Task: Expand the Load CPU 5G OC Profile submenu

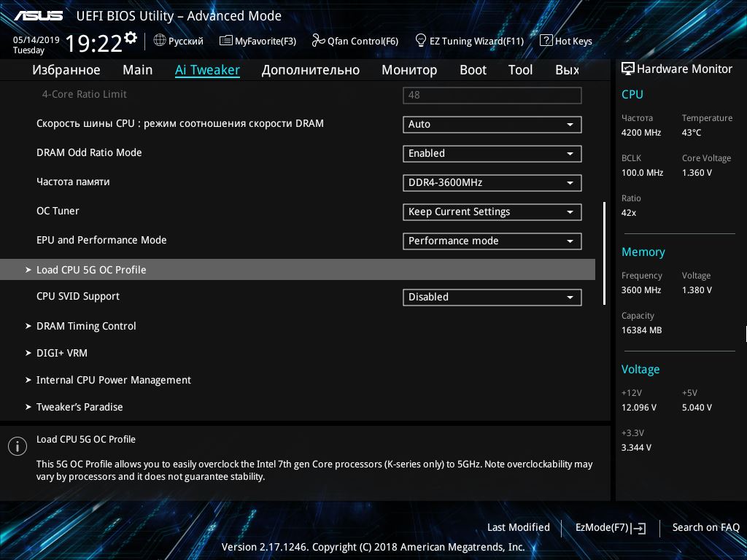Action: coord(298,270)
